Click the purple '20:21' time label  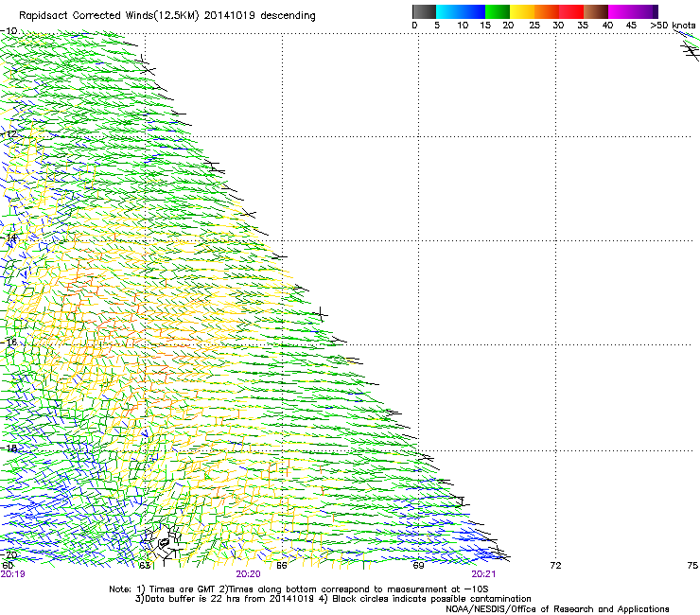pos(483,574)
